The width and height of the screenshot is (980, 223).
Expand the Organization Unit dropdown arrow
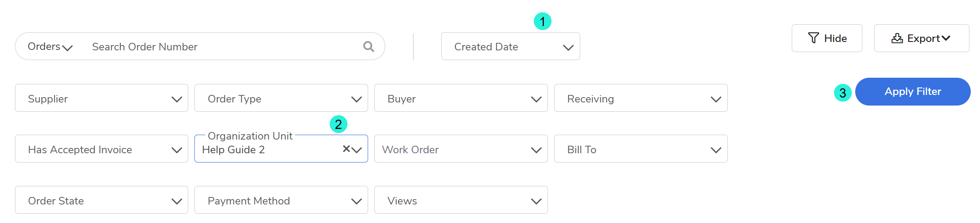[358, 150]
